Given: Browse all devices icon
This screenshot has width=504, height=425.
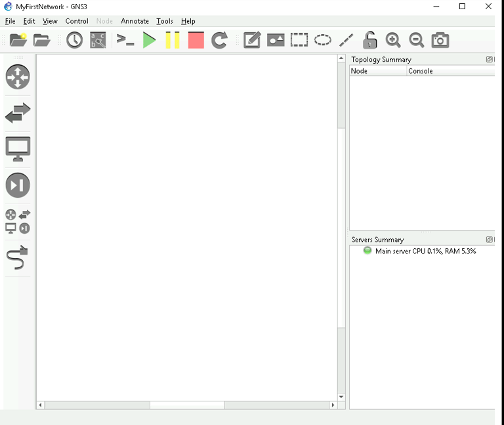Looking at the screenshot, I should click(x=18, y=221).
